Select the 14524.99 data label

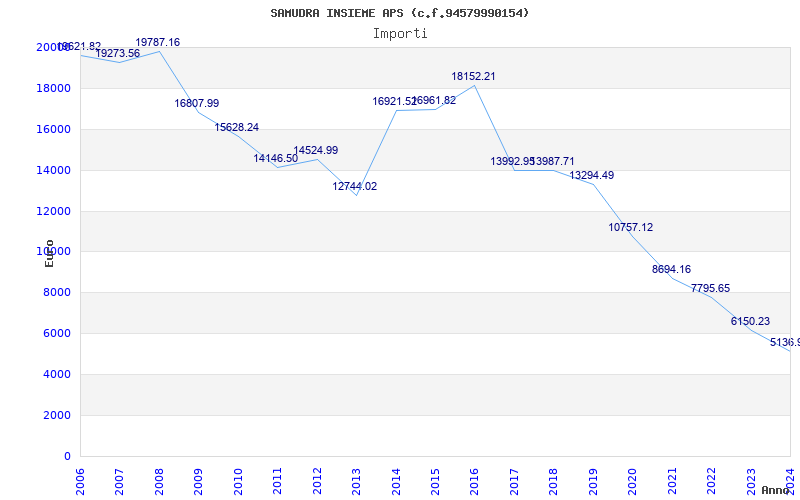point(315,151)
